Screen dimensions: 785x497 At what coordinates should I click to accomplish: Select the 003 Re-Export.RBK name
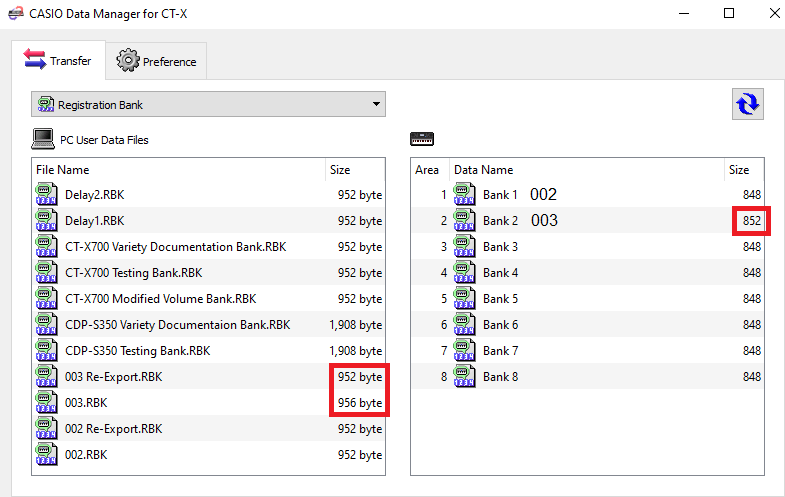pyautogui.click(x=114, y=377)
